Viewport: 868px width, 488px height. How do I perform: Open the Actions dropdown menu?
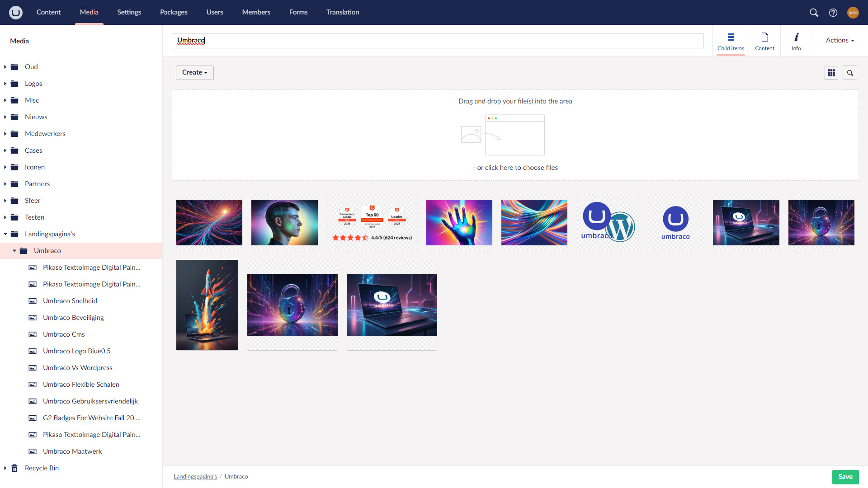(840, 40)
